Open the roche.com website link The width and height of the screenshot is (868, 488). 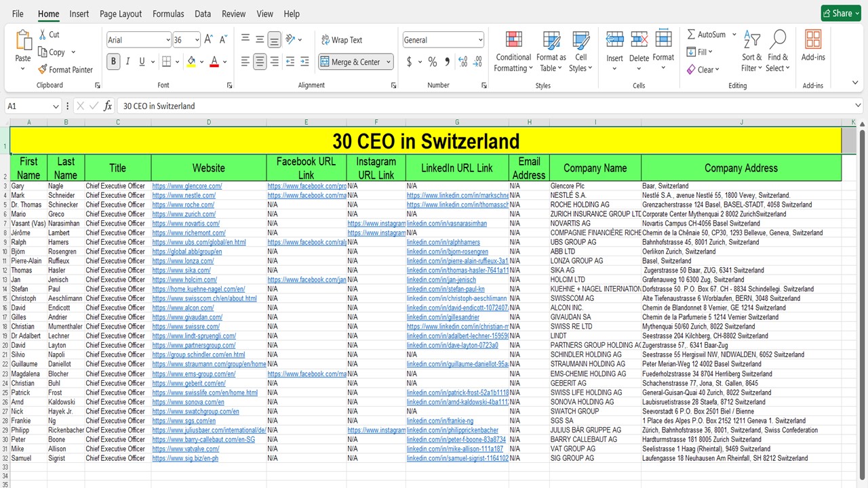(183, 205)
